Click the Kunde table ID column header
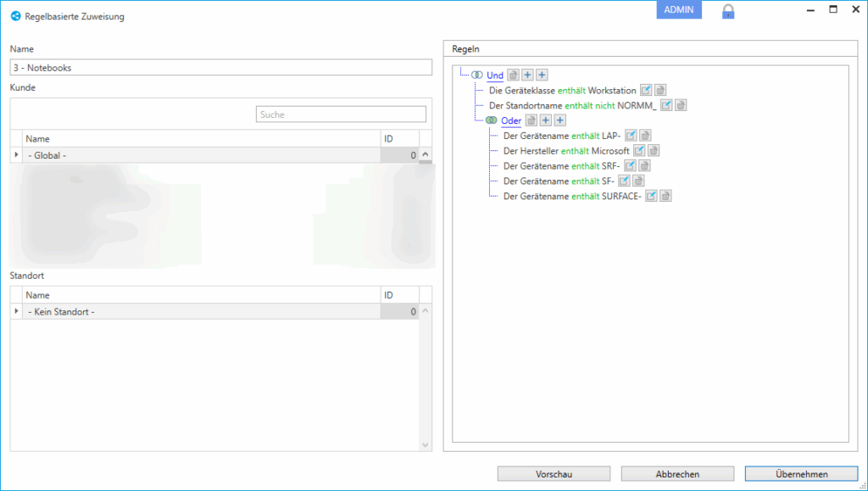 click(400, 138)
